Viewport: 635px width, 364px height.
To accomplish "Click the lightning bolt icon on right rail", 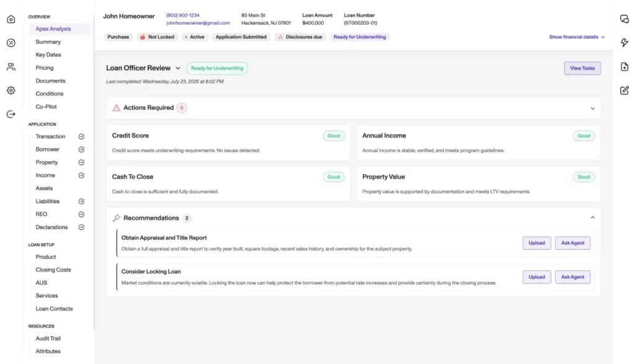I will (624, 43).
